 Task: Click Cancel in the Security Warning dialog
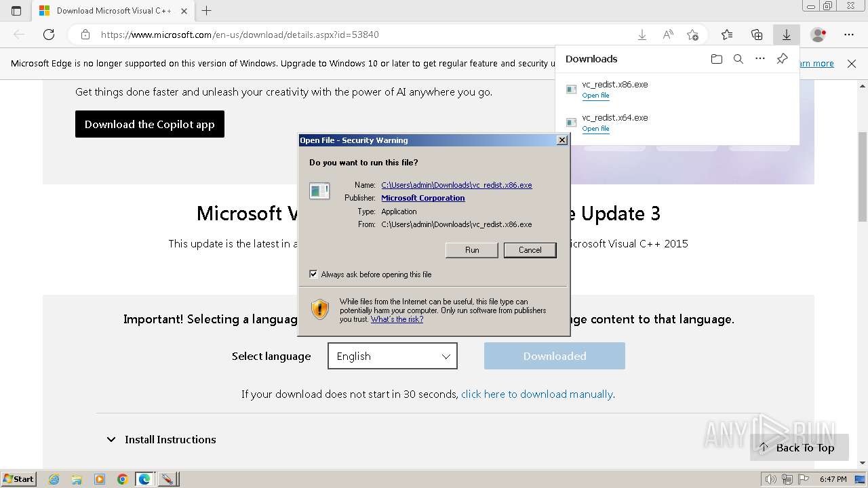pyautogui.click(x=530, y=250)
